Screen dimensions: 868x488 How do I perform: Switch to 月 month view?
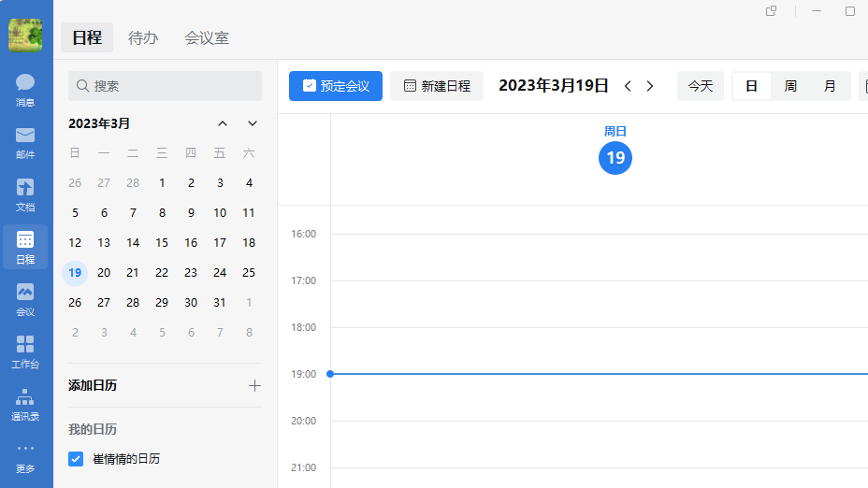coord(830,86)
